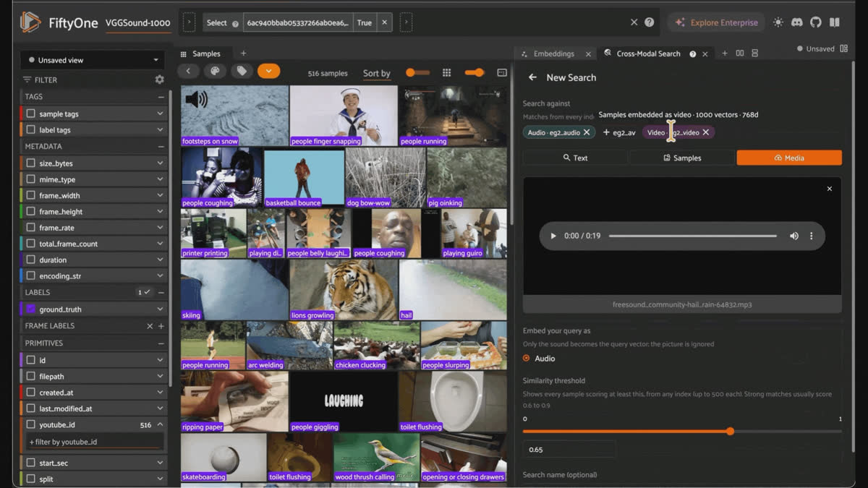Remove the uploaded audio file with X
The image size is (868, 488).
click(x=830, y=189)
